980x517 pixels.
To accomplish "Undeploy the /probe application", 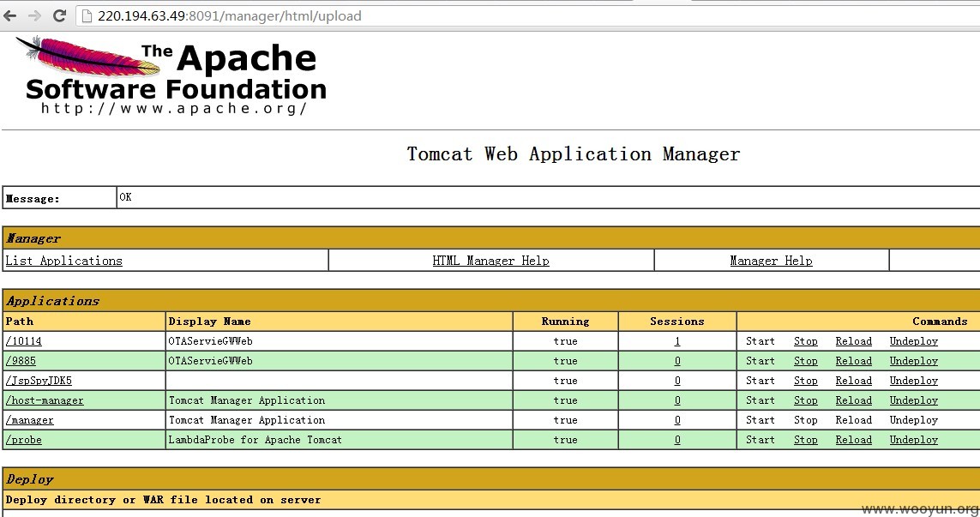I will click(914, 440).
